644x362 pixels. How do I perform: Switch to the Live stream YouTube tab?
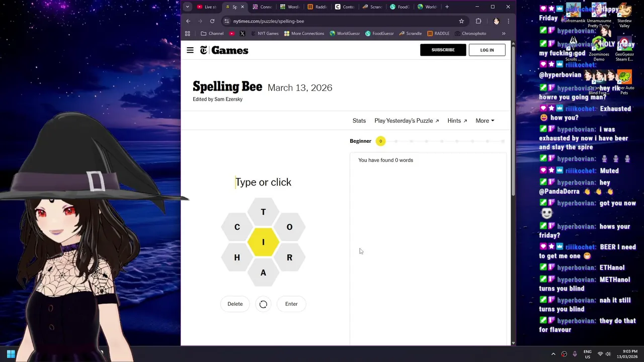pyautogui.click(x=207, y=7)
